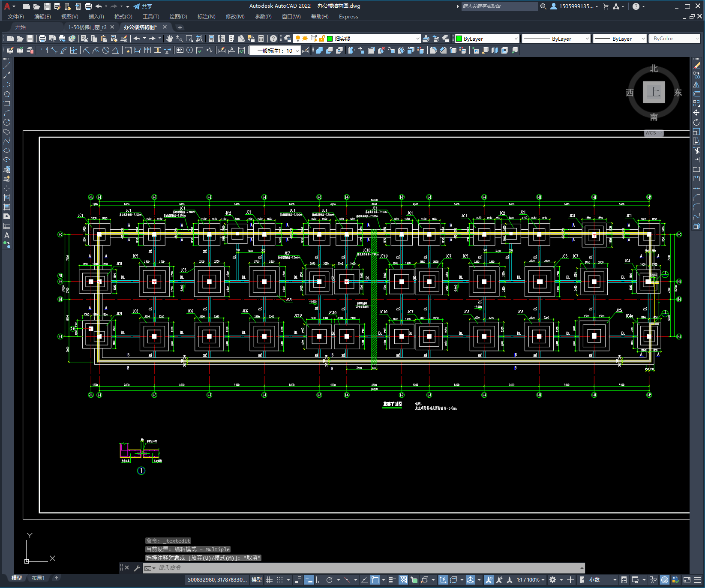
Task: Open the 标注(N) menu
Action: 206,17
